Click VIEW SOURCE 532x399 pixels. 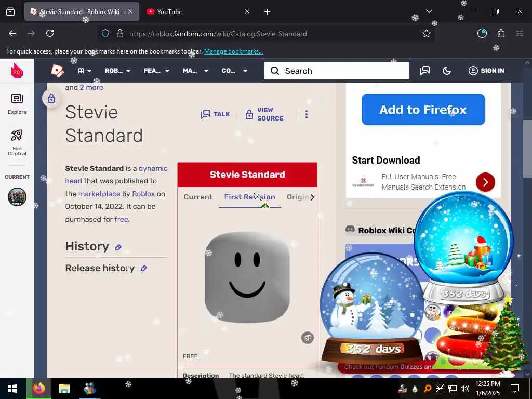click(264, 114)
